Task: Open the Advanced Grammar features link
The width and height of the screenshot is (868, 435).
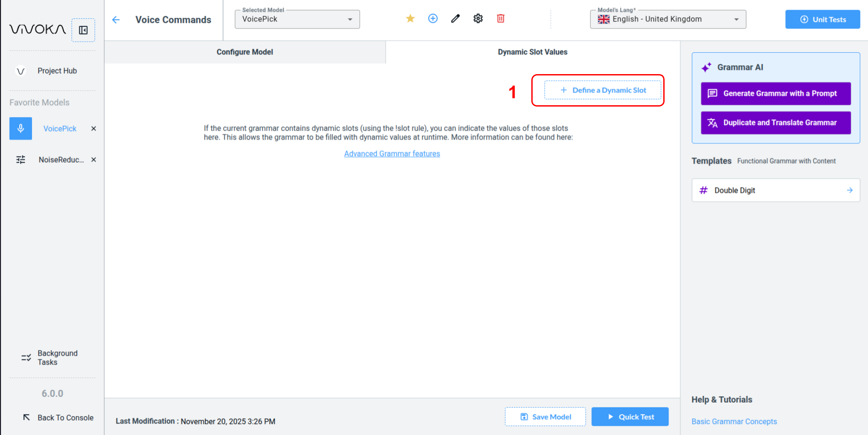Action: pyautogui.click(x=392, y=153)
